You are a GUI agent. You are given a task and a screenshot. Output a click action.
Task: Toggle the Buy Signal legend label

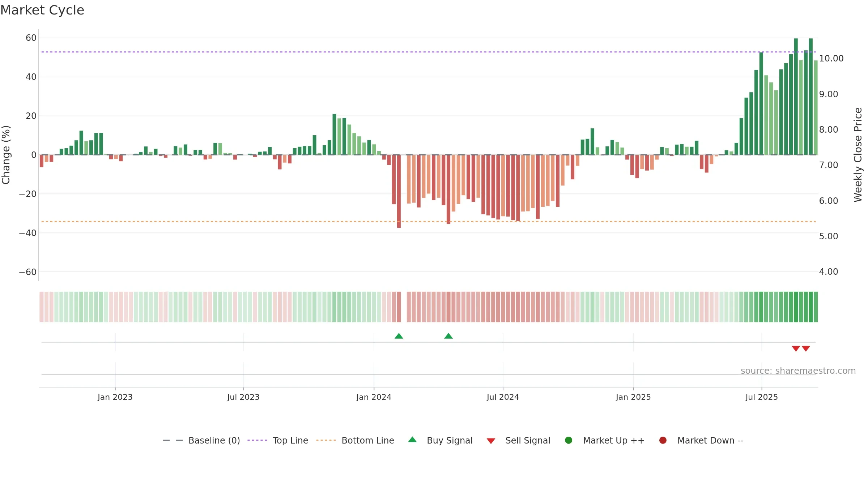[x=450, y=441]
